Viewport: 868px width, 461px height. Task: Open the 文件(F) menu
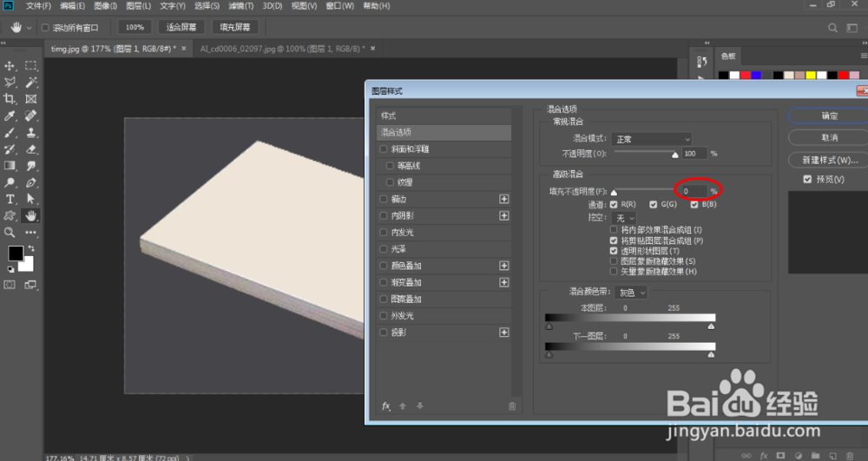(38, 5)
